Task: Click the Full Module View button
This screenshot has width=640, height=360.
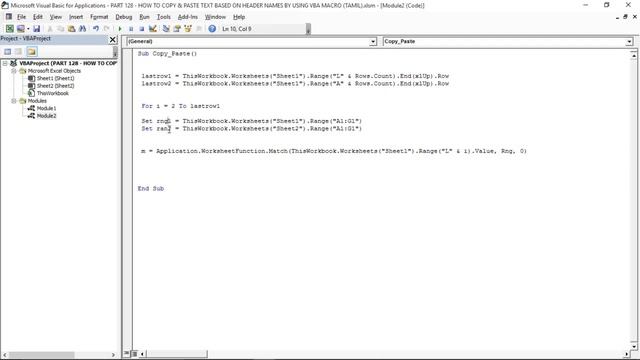Action: (134, 353)
